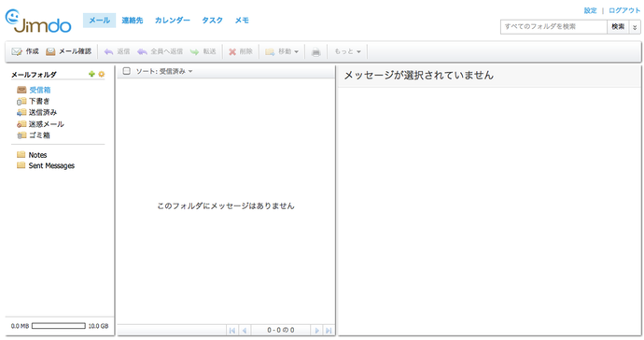The image size is (644, 340).
Task: Expand advanced search options arrow
Action: tap(635, 27)
